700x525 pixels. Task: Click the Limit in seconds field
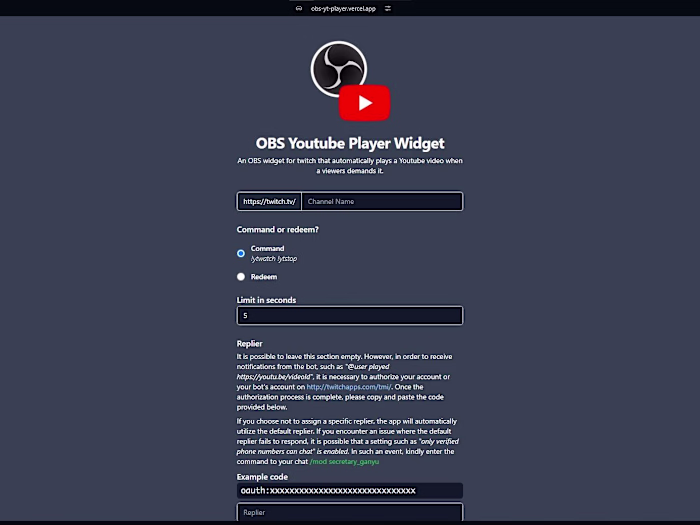(x=350, y=316)
